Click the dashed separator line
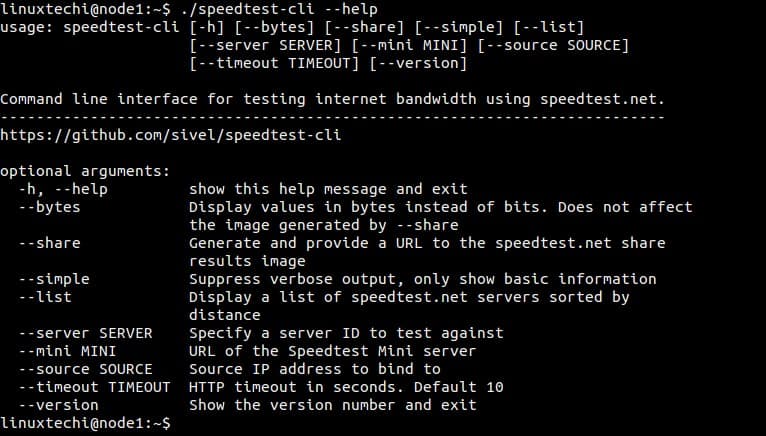This screenshot has width=766, height=436. point(332,117)
